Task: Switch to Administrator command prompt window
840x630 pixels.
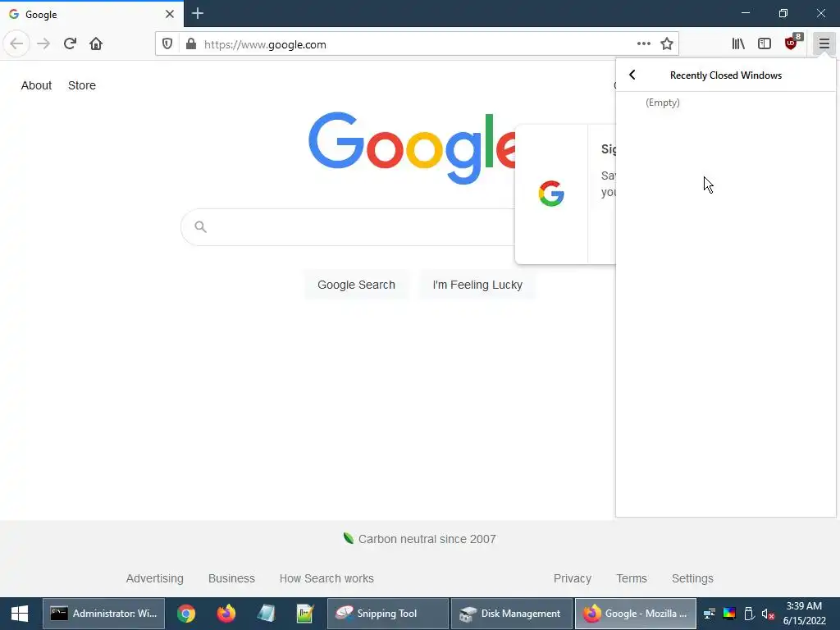Action: pos(104,614)
